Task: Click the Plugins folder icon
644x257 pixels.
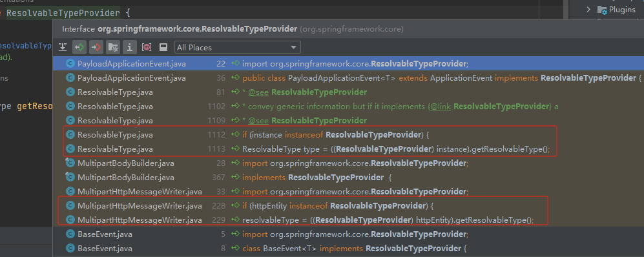Action: (x=602, y=10)
